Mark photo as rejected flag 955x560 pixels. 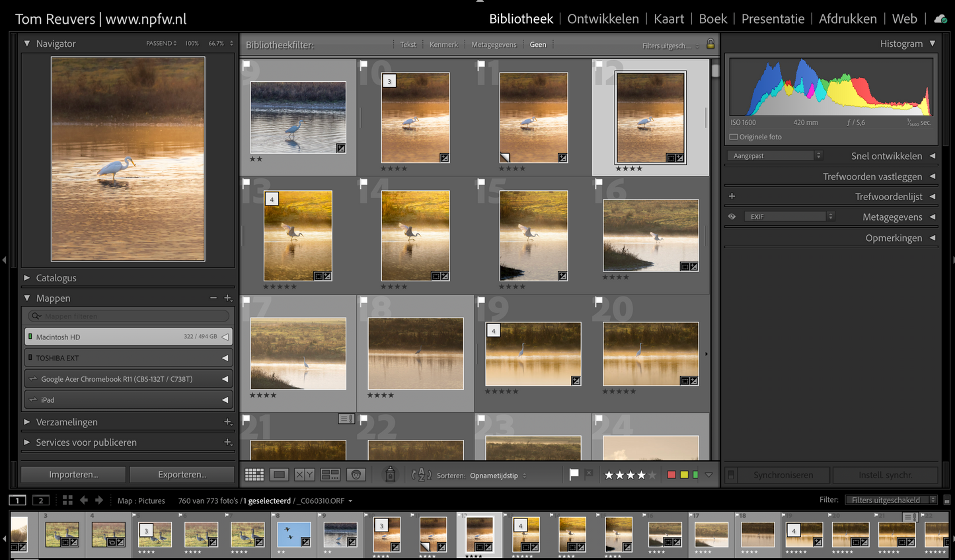coord(589,474)
